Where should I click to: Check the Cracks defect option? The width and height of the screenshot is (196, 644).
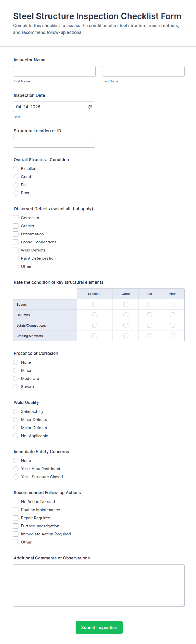pyautogui.click(x=16, y=226)
